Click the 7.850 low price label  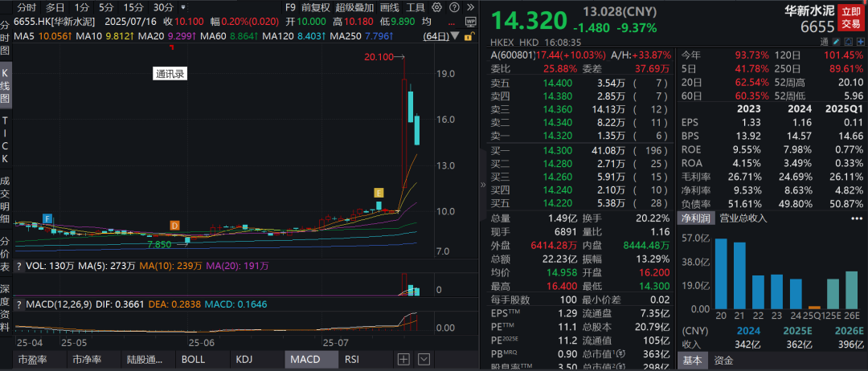click(x=160, y=243)
